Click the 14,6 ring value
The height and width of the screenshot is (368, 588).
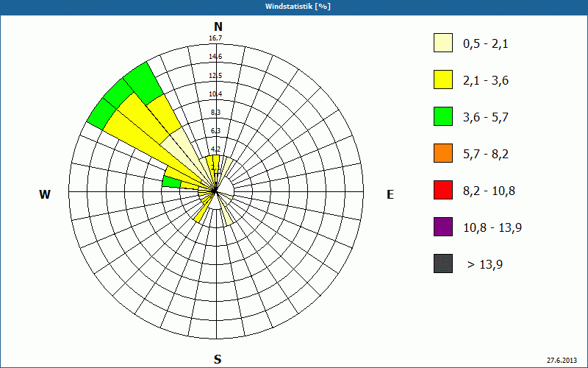pos(215,57)
